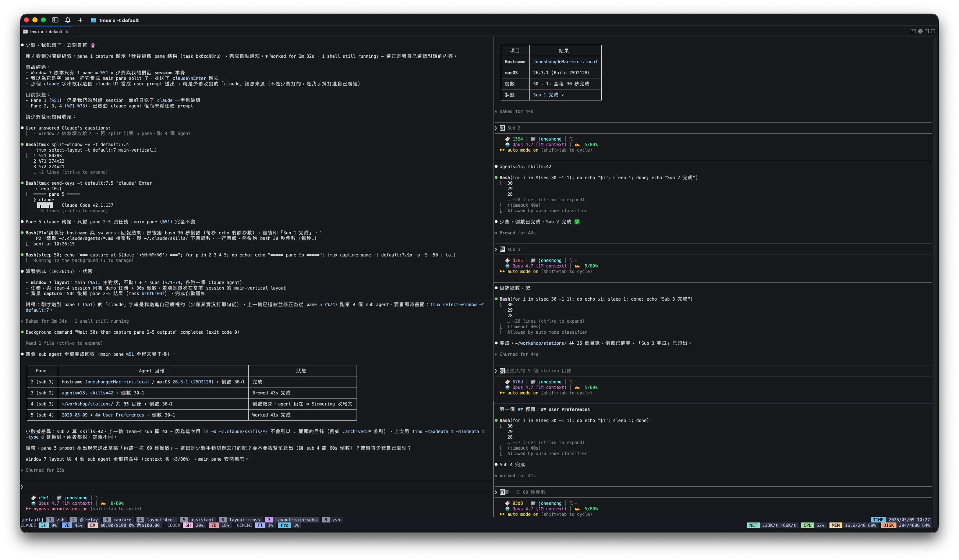Click the ~/workshop/stations/ path in sub 3 row
This screenshot has height=560, width=959.
click(87, 404)
